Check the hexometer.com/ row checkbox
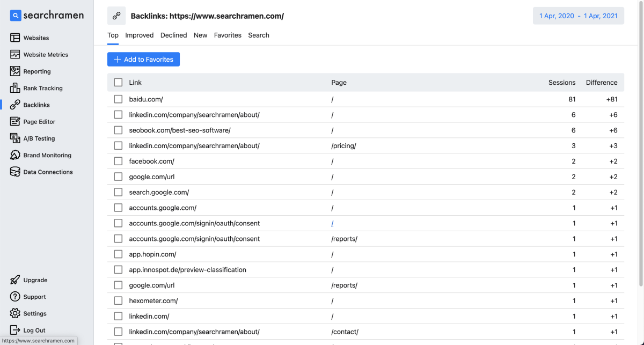Screen dimensions: 644x345 pyautogui.click(x=118, y=301)
